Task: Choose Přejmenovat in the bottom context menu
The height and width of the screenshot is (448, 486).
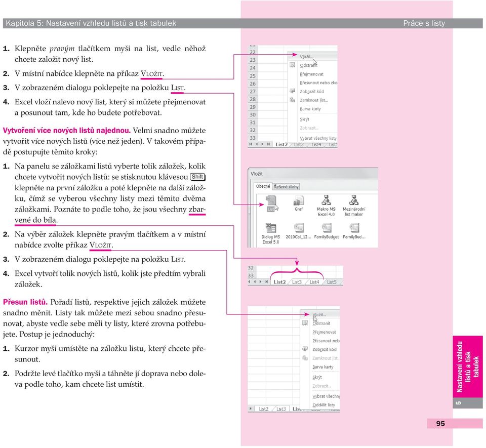Action: point(324,332)
